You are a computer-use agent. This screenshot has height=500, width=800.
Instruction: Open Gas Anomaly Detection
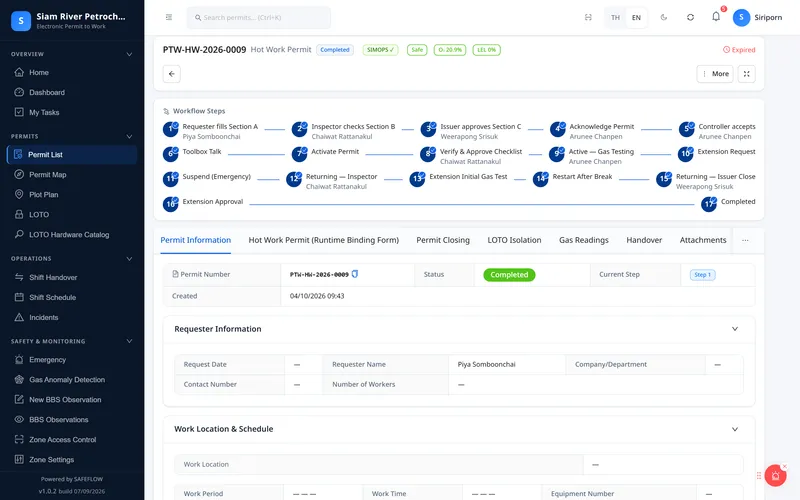click(71, 380)
